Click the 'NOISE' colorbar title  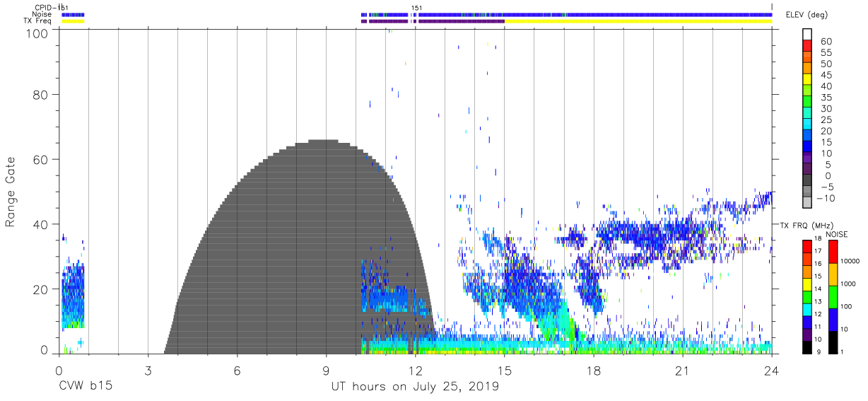(837, 234)
